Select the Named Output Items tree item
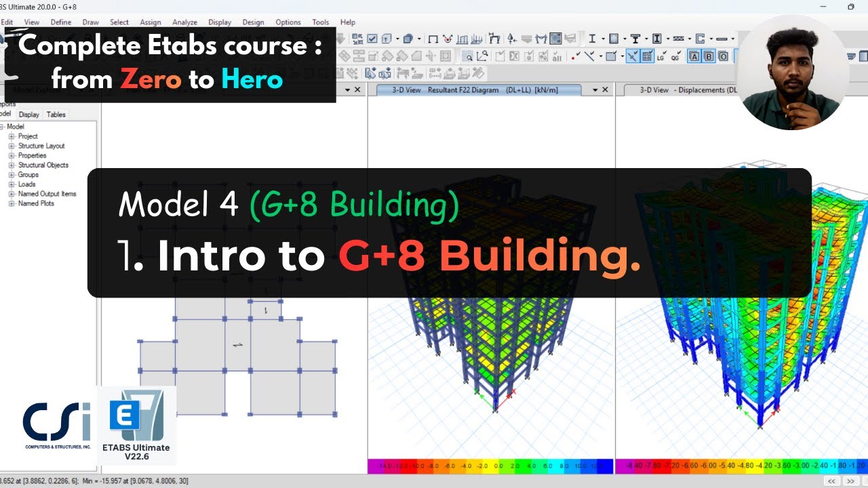This screenshot has width=868, height=488. pos(47,193)
